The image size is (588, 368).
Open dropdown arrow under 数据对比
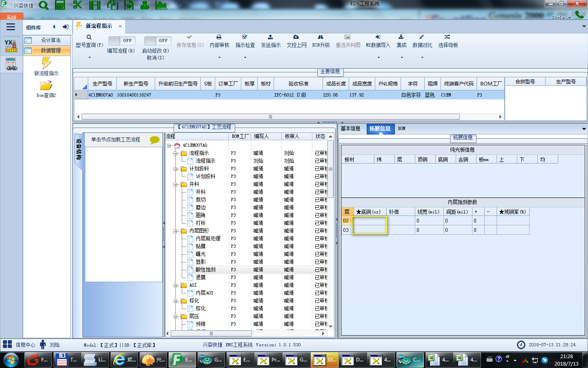click(x=422, y=57)
